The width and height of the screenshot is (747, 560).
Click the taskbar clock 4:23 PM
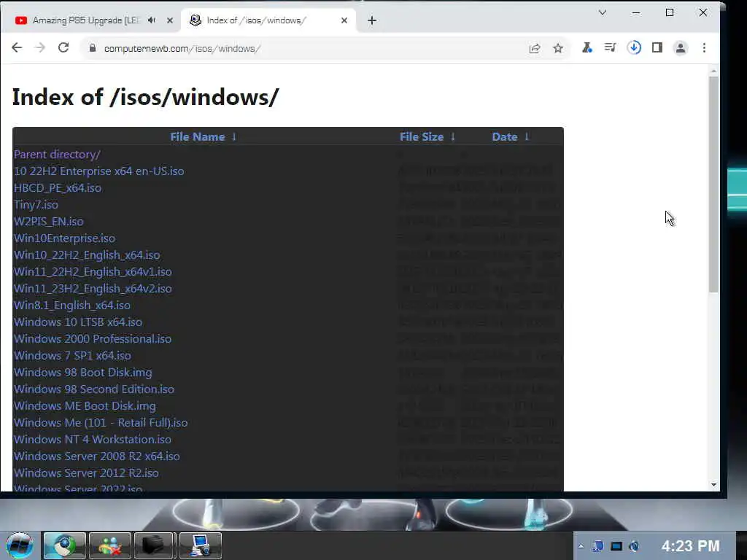pyautogui.click(x=690, y=545)
